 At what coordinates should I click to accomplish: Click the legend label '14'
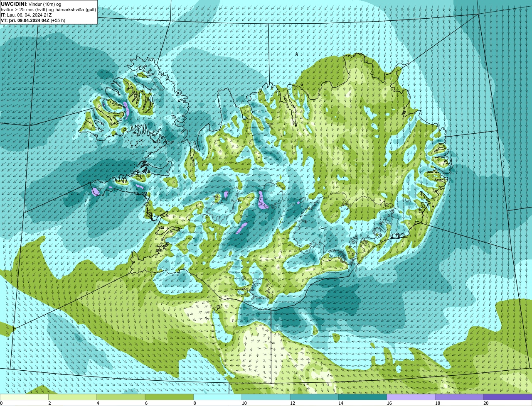tap(340, 403)
